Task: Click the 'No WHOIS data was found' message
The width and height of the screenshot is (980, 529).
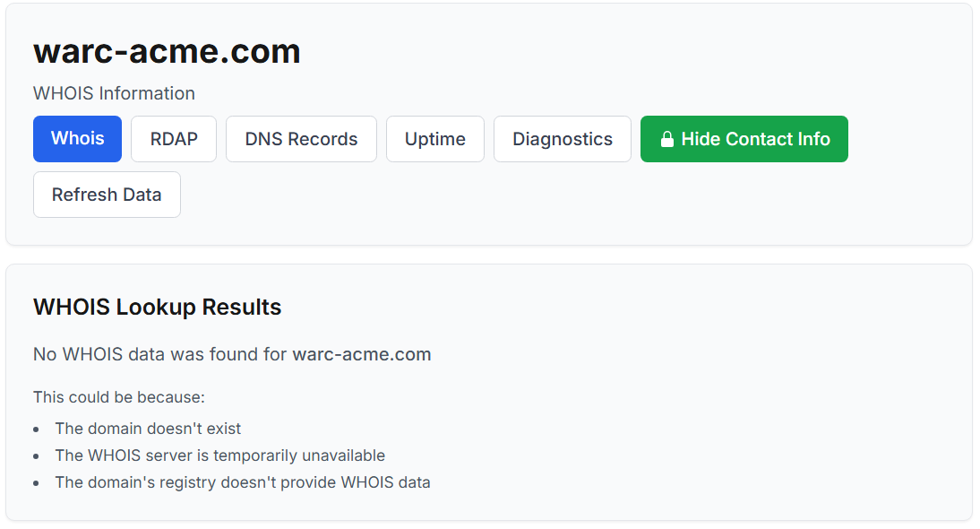Action: [x=161, y=354]
